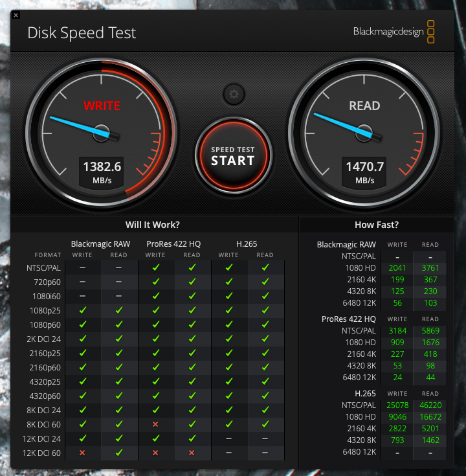Click the How Fast? heading
466x476 pixels.
click(x=377, y=225)
